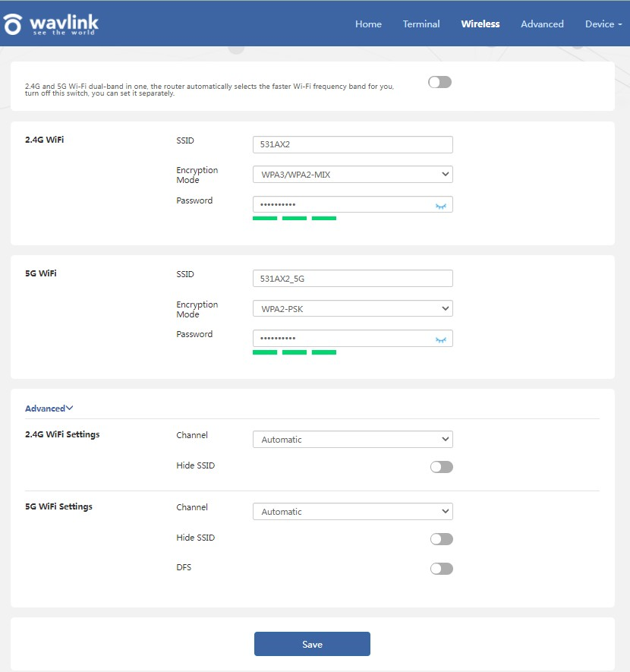Go to the Home tab

pos(368,24)
